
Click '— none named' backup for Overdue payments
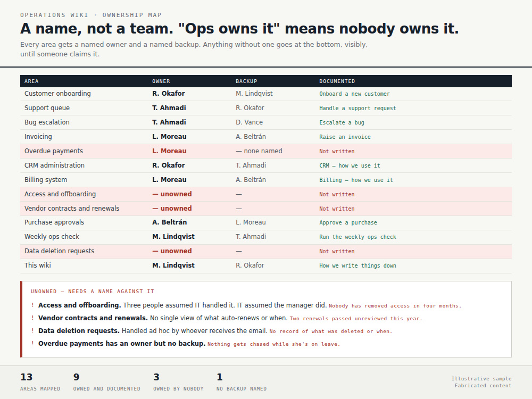(x=259, y=151)
